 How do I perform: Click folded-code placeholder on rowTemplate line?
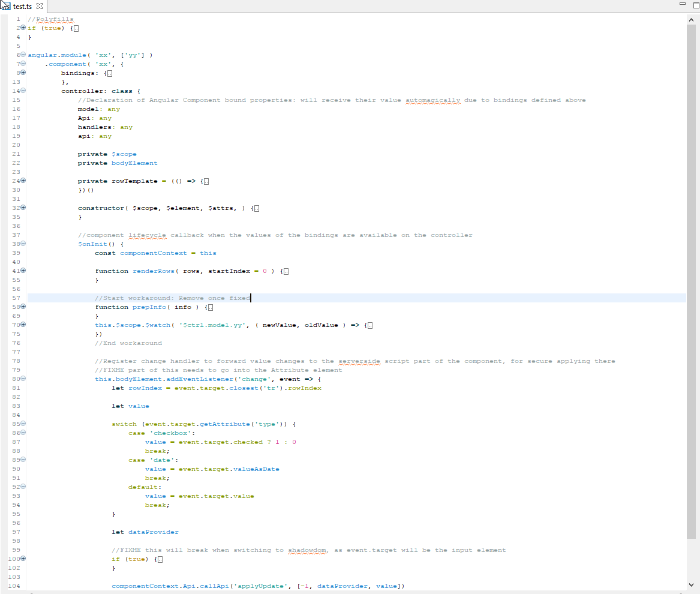pyautogui.click(x=206, y=181)
